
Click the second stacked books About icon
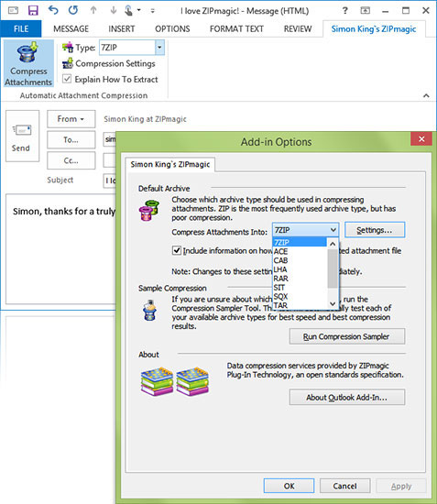pos(192,381)
